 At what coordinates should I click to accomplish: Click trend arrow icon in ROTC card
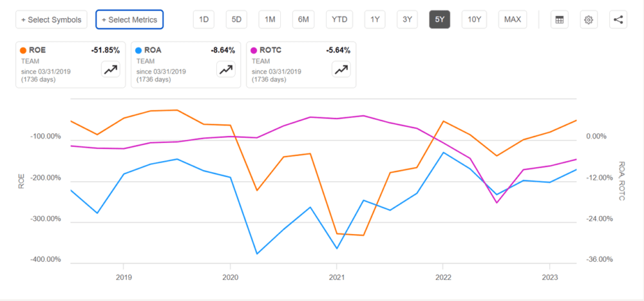tap(341, 70)
